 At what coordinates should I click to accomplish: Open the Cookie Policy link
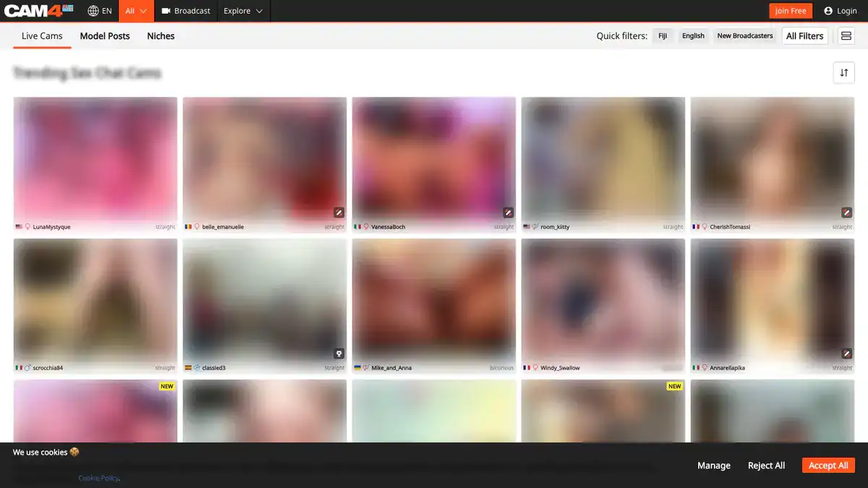pos(98,478)
